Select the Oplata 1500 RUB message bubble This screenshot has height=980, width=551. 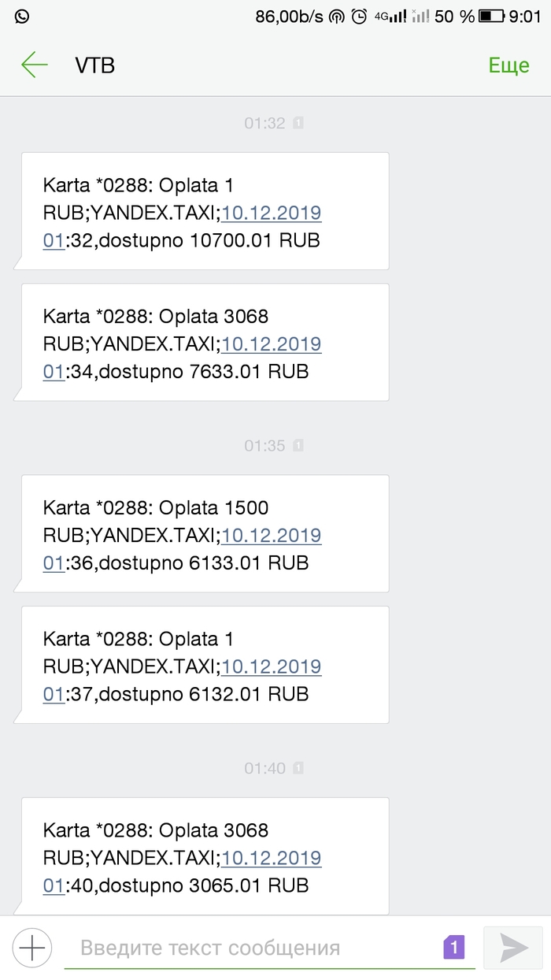coord(205,534)
